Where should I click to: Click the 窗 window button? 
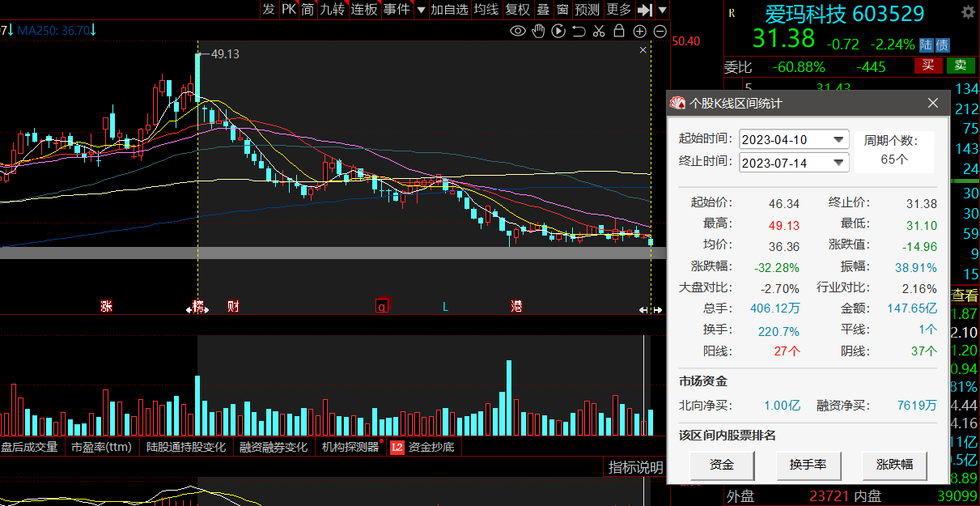pos(562,10)
